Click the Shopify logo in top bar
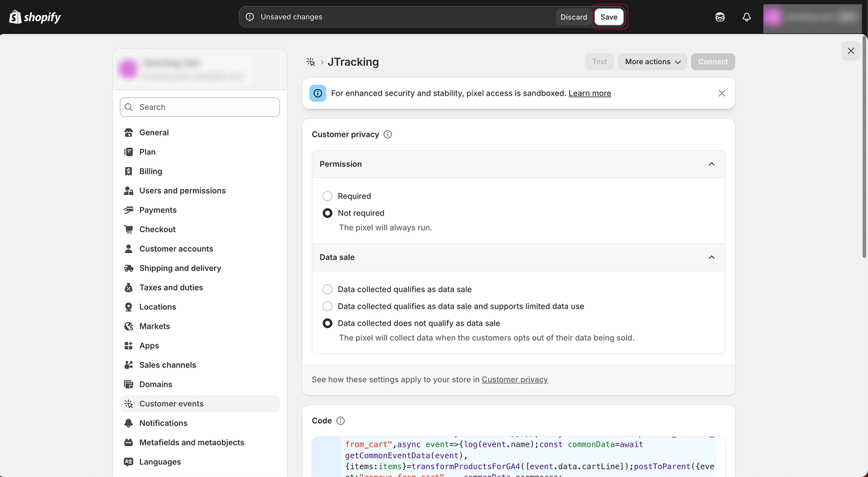The width and height of the screenshot is (868, 477). tap(35, 17)
